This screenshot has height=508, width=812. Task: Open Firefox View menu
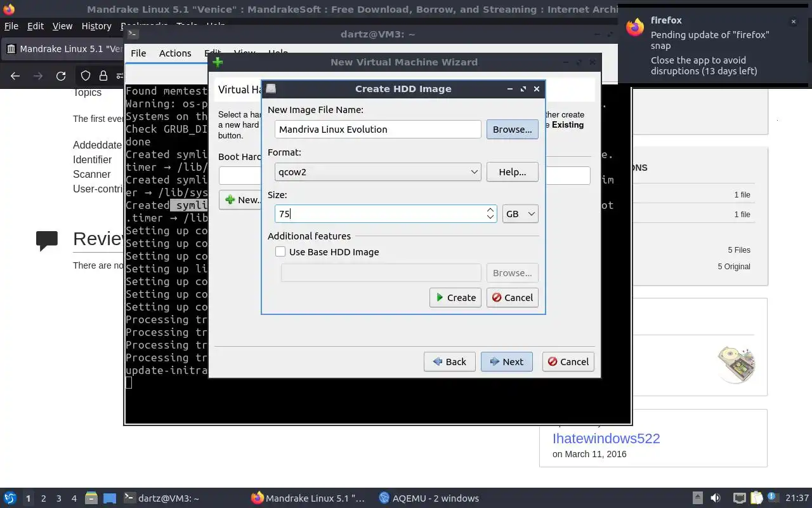pyautogui.click(x=62, y=26)
